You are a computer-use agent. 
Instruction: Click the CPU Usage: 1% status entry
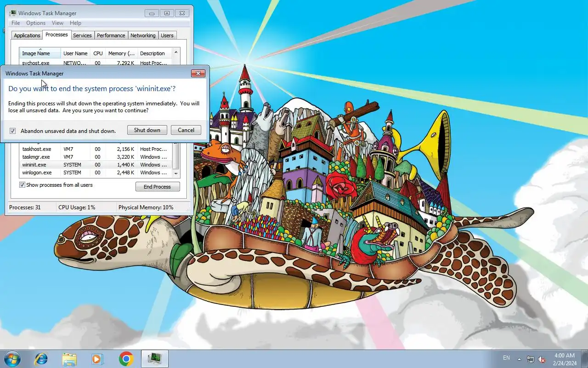tap(77, 207)
